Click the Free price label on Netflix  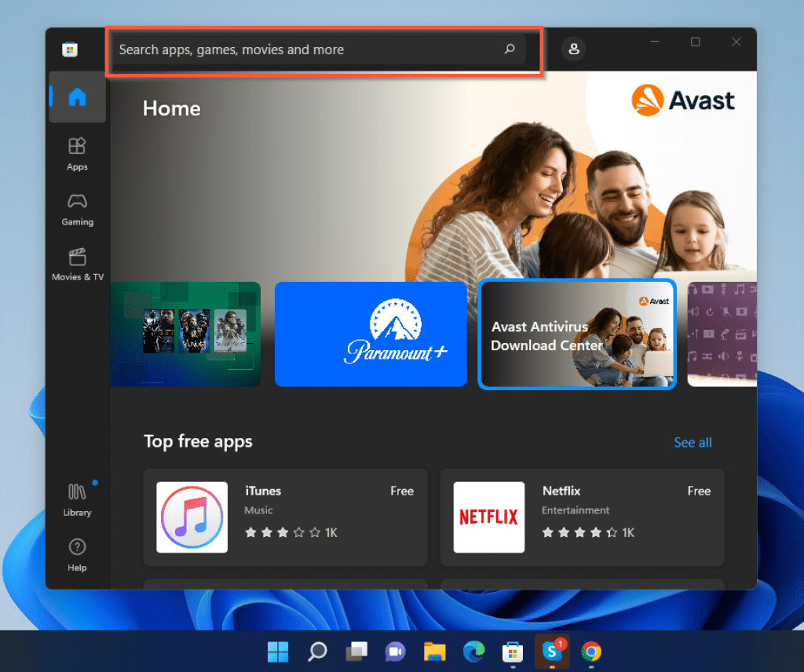(699, 491)
